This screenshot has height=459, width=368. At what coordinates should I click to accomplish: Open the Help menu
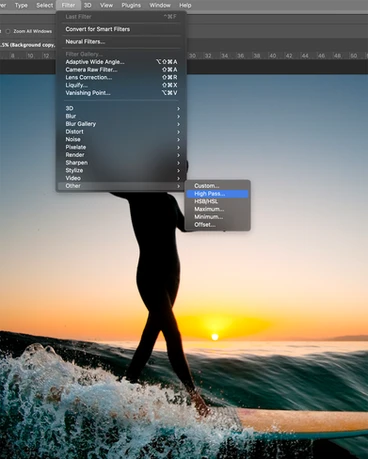click(185, 5)
